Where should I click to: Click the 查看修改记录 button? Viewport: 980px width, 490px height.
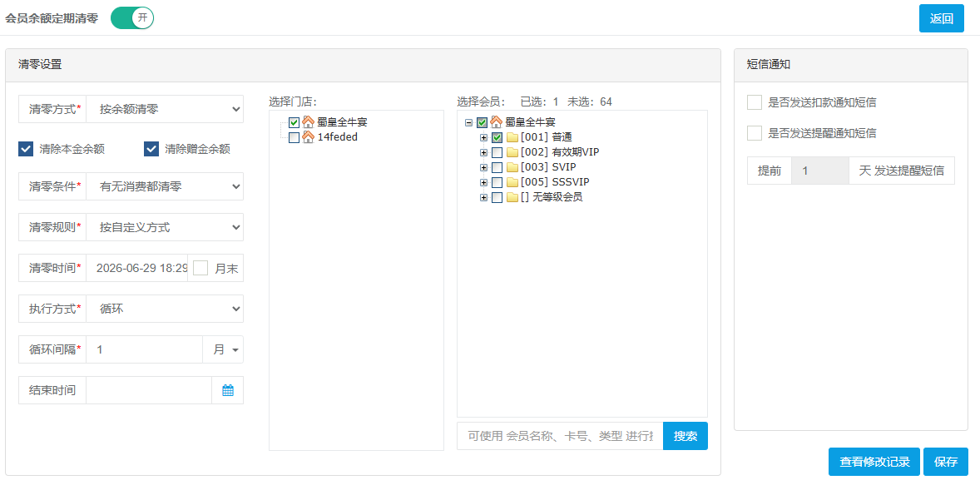point(874,462)
